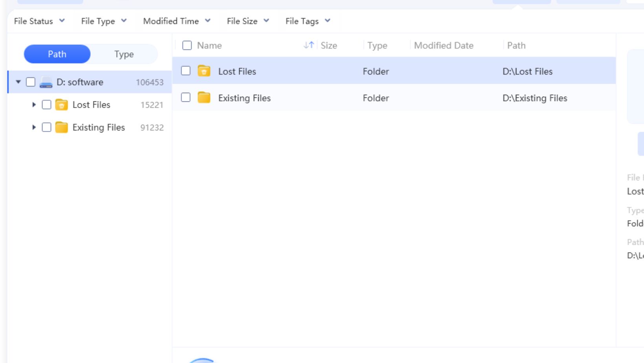
Task: Check the select-all checkbox beside Name header
Action: [x=187, y=46]
